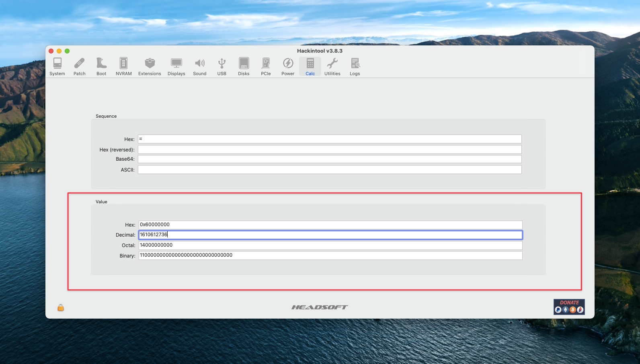Image resolution: width=640 pixels, height=364 pixels.
Task: Open the Utilities wrench section
Action: [332, 66]
